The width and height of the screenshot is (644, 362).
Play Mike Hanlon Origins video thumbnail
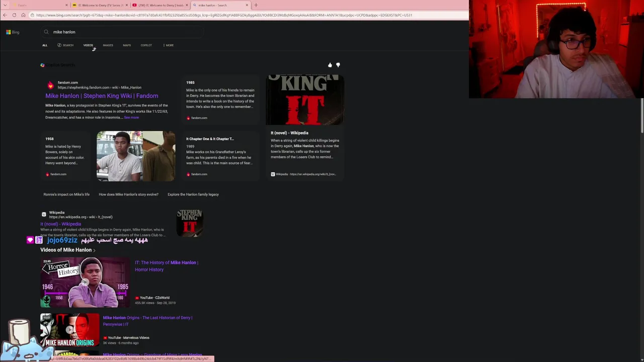70,330
